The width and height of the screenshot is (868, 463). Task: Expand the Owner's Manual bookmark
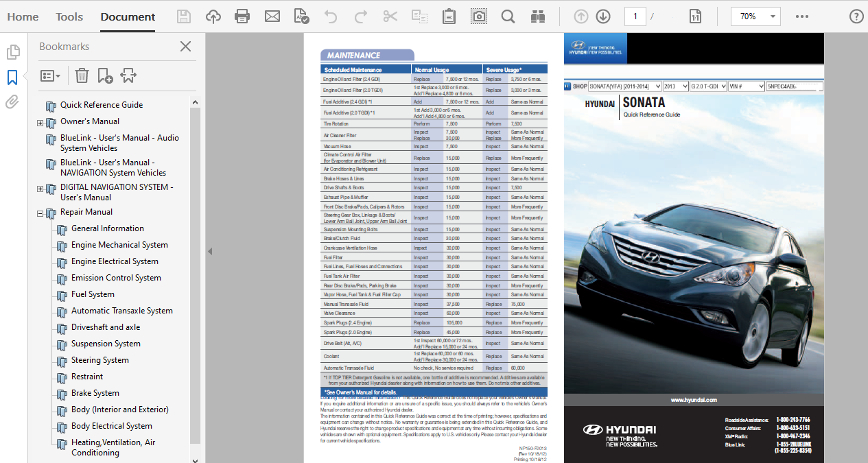[40, 123]
